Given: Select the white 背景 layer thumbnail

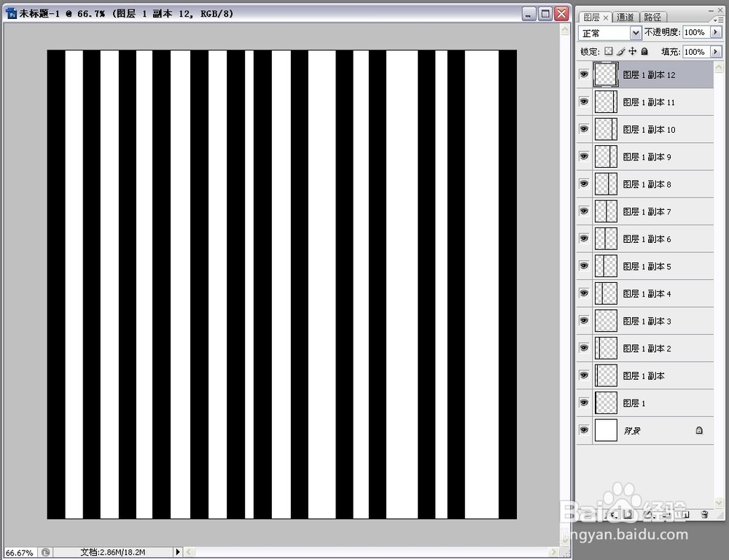Looking at the screenshot, I should pyautogui.click(x=606, y=430).
